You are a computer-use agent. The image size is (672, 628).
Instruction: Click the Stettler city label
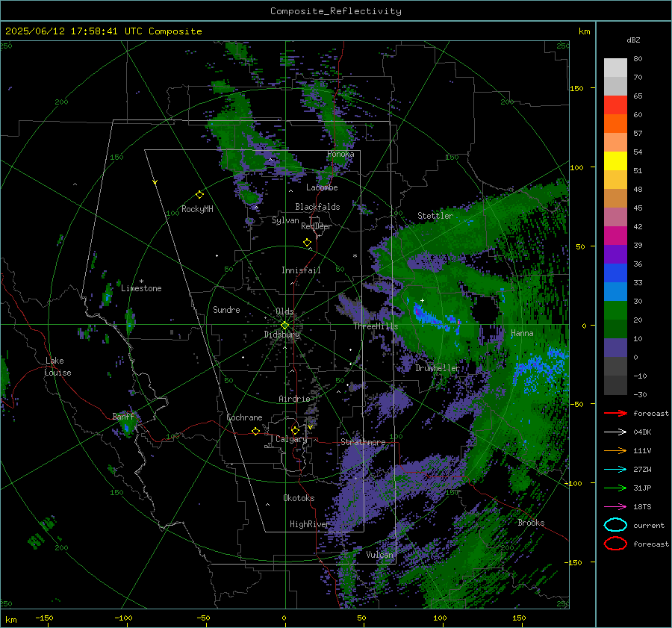point(435,216)
